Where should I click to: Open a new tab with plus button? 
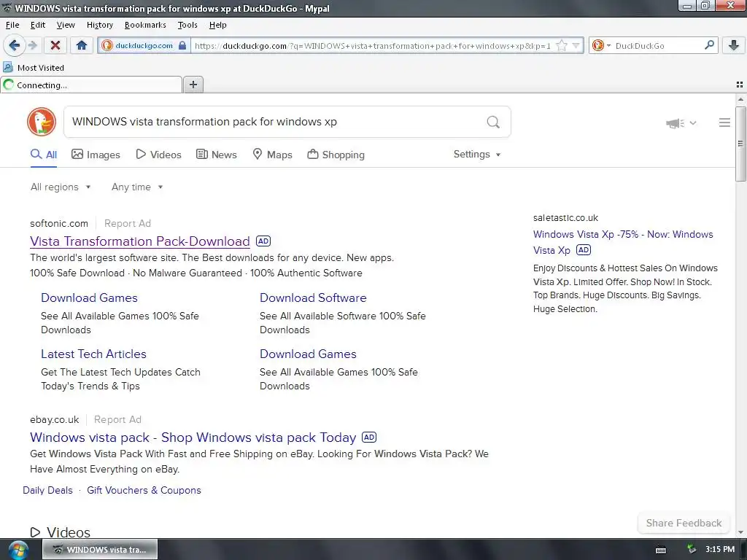[x=193, y=85]
